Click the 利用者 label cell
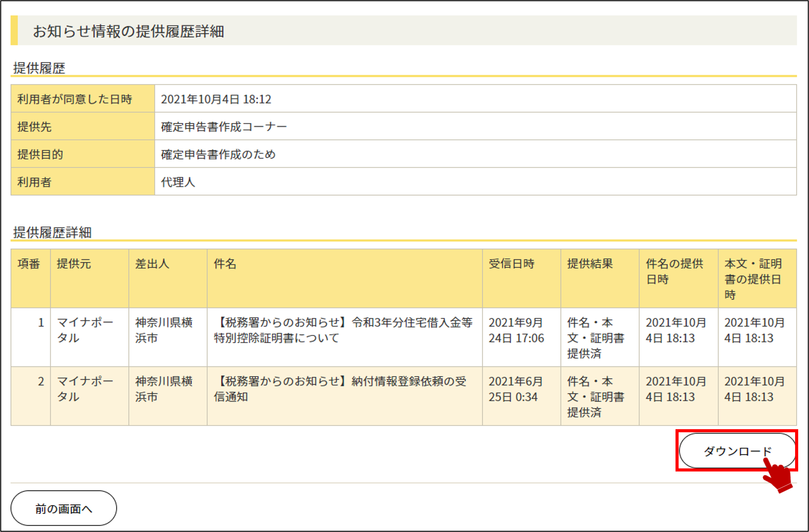Viewport: 809px width, 532px height. (x=83, y=182)
